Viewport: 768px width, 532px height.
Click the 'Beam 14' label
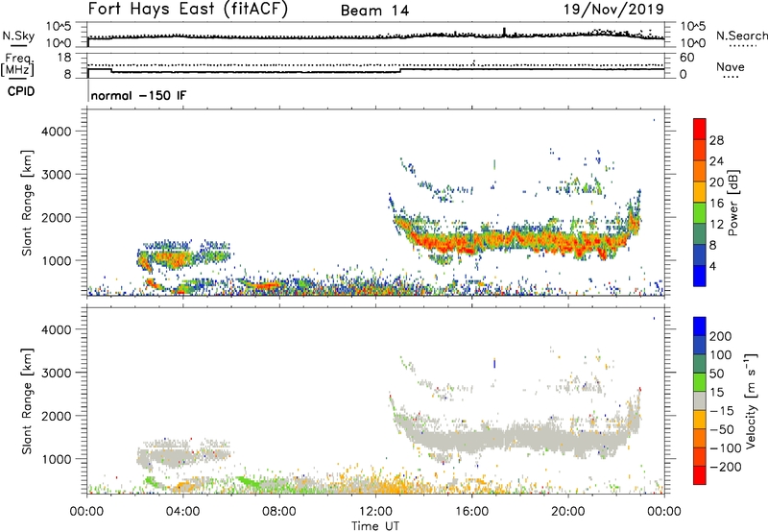click(x=374, y=11)
